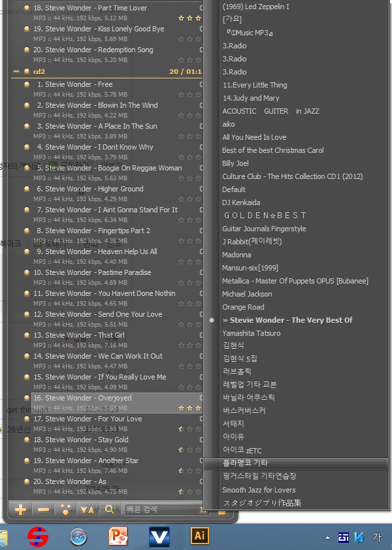This screenshot has height=550, width=392.
Task: Open Adobe Illustrator from the taskbar
Action: [x=200, y=536]
